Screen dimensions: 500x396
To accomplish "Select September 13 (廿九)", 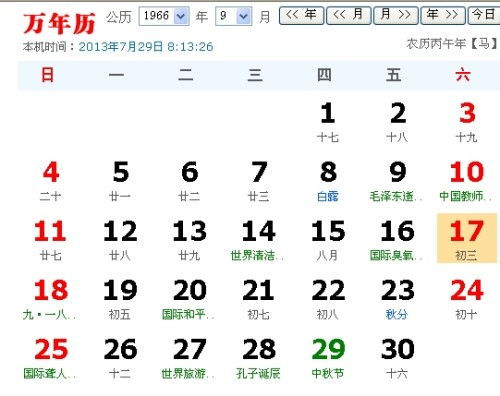I will click(189, 240).
